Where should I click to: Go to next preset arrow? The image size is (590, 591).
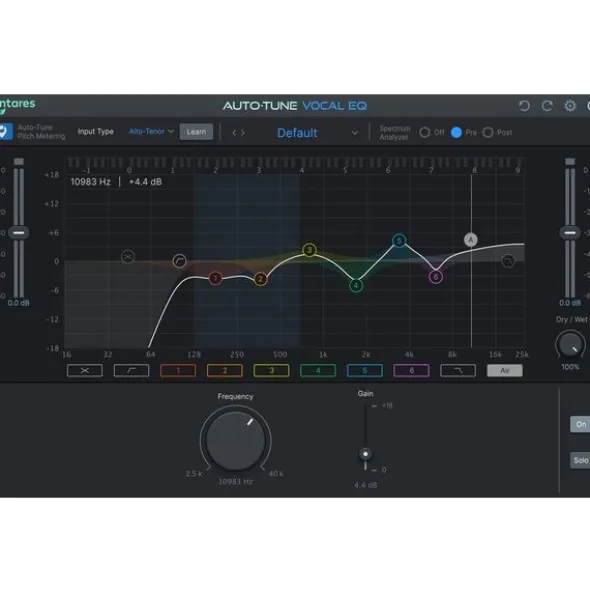[243, 133]
